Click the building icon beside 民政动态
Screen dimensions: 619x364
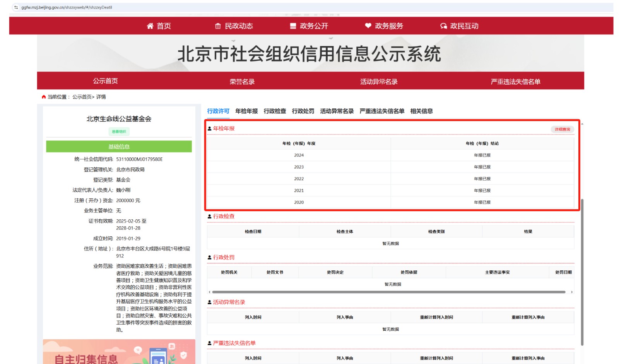(x=218, y=26)
